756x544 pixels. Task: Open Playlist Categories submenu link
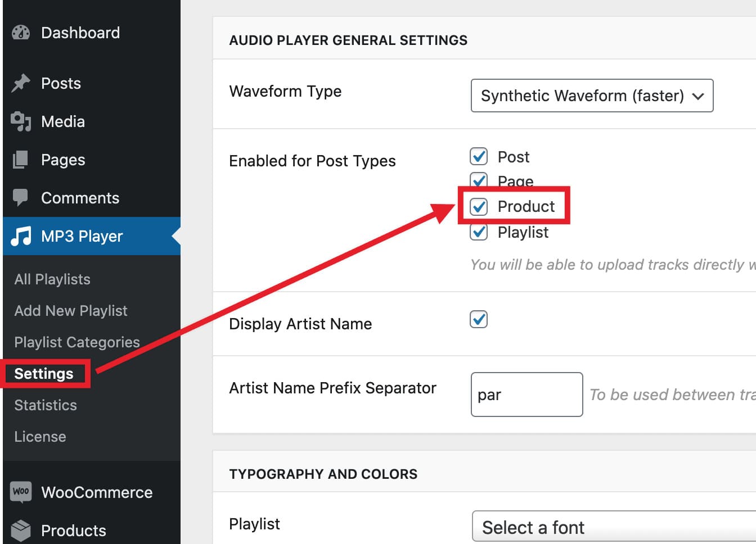77,342
